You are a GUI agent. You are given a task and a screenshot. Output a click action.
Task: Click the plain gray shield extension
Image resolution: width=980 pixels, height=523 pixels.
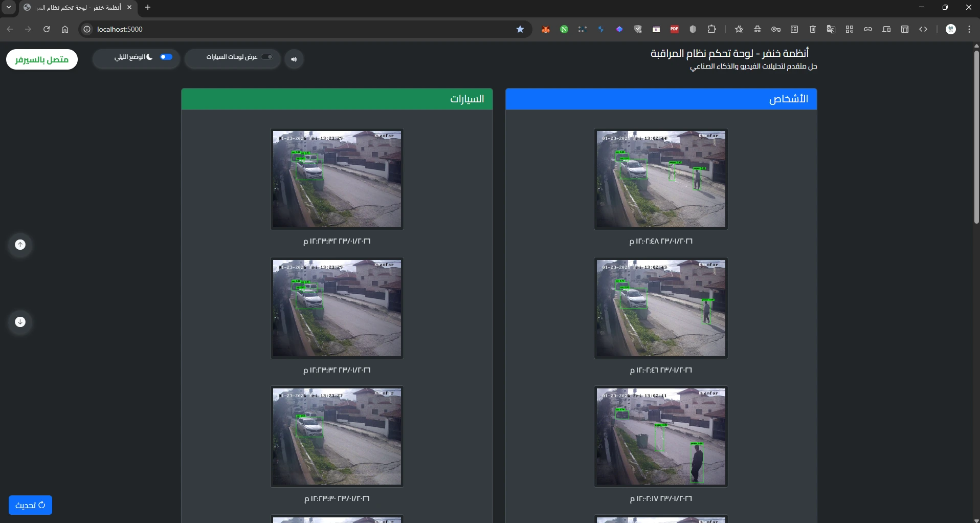pyautogui.click(x=693, y=30)
